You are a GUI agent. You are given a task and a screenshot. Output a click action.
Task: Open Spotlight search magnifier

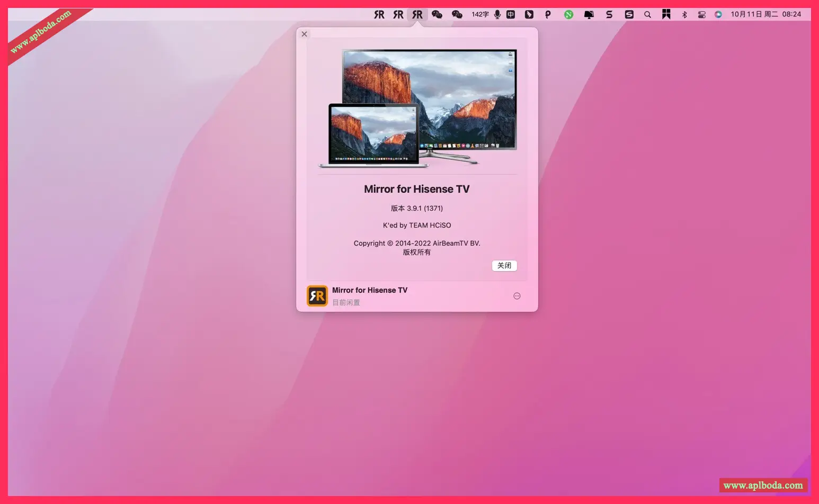(647, 14)
